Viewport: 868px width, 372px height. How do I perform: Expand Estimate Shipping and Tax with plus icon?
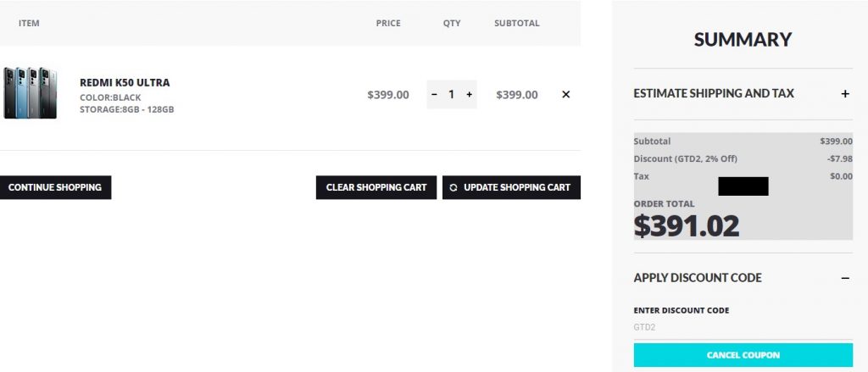click(x=845, y=94)
